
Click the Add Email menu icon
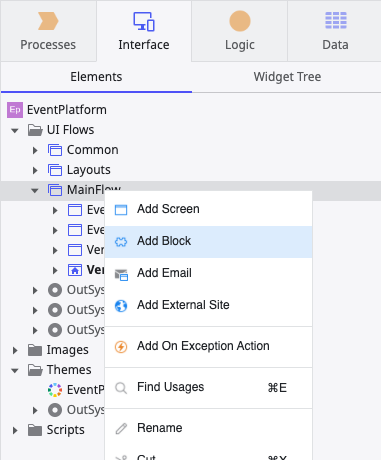click(x=121, y=275)
